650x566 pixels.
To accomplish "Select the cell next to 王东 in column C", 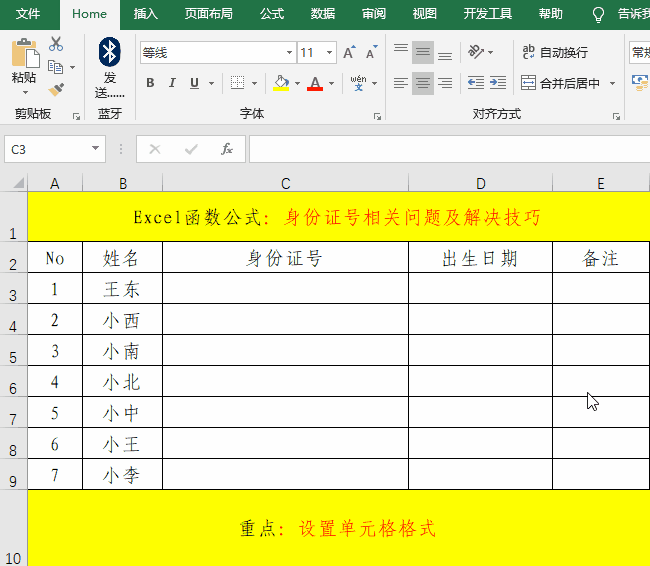I will [285, 290].
